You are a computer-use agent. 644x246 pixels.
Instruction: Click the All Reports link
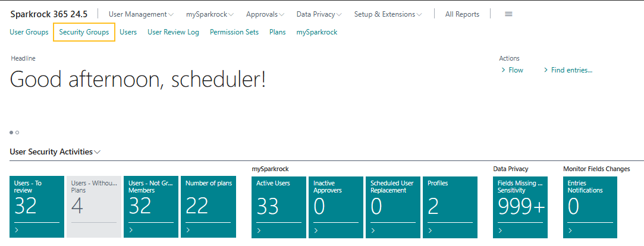[x=462, y=14]
